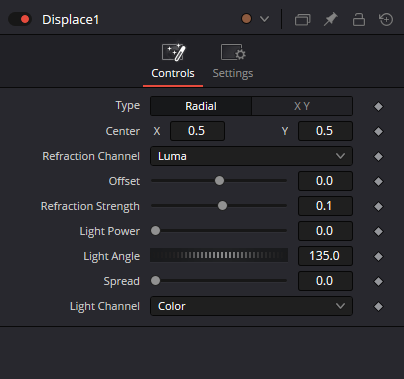The image size is (404, 379).
Task: Open the Refraction Channel dropdown
Action: (x=251, y=156)
